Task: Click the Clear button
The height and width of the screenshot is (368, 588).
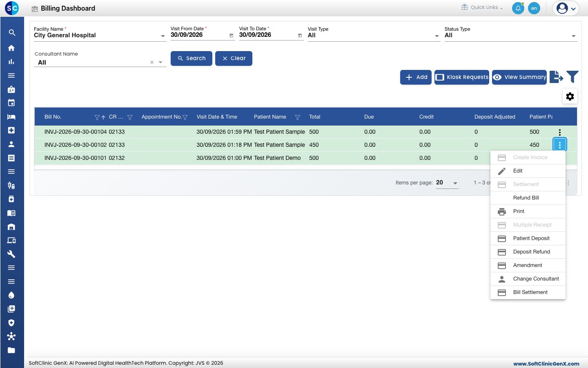Action: click(x=234, y=58)
